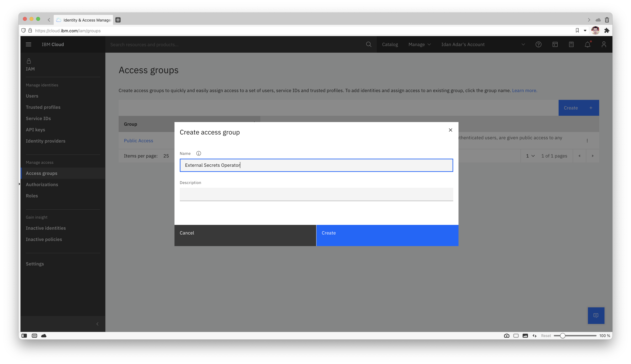Expand the Manage dropdown menu
Image resolution: width=631 pixels, height=364 pixels.
click(x=419, y=45)
